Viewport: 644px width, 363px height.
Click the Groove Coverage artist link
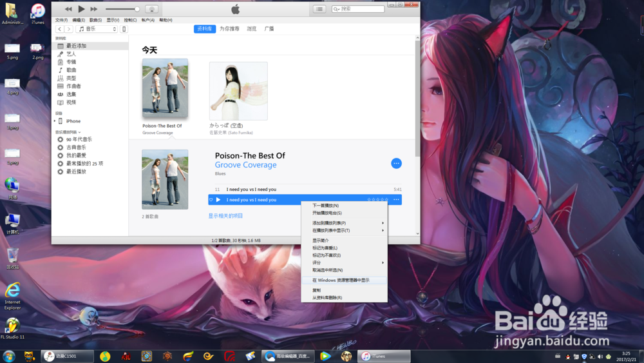coord(245,165)
